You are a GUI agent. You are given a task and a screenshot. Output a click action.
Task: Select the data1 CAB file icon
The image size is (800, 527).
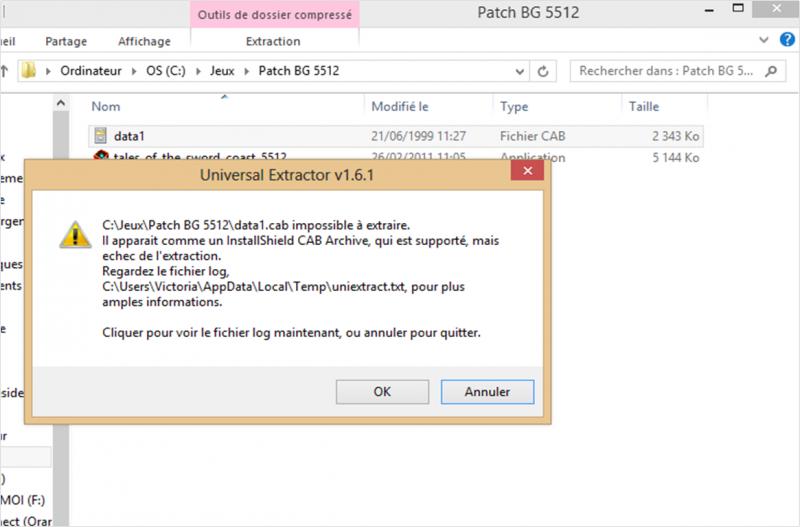tap(101, 136)
